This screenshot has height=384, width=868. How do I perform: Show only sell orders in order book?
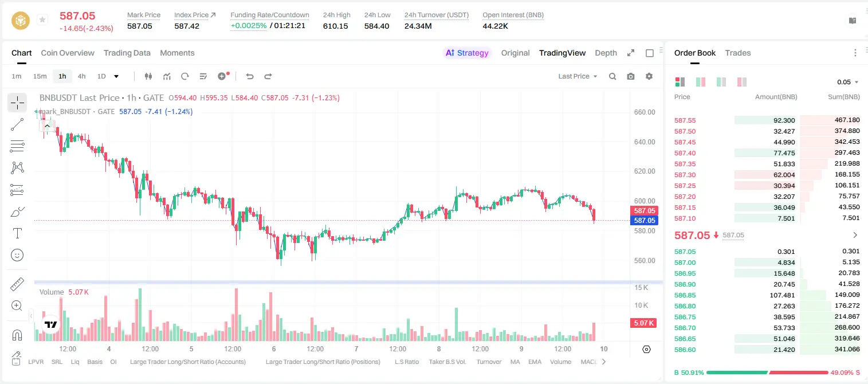pyautogui.click(x=742, y=82)
